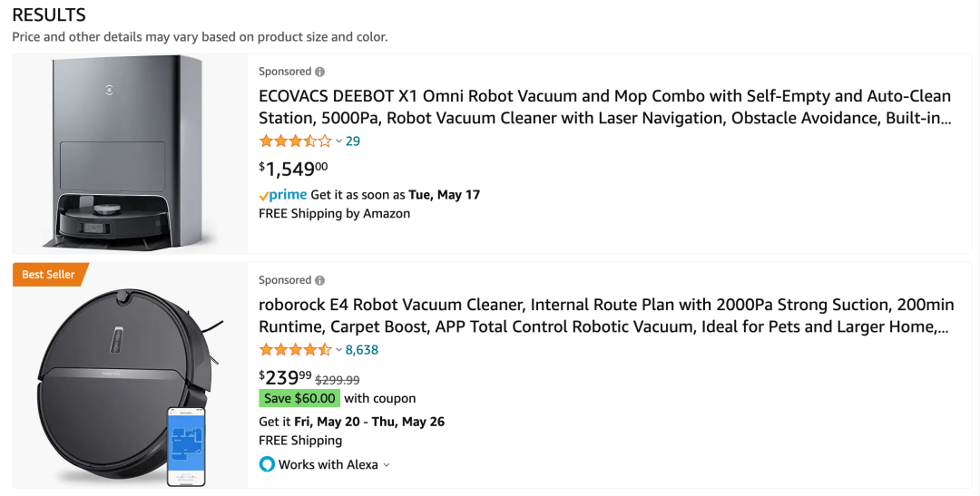The height and width of the screenshot is (496, 980).
Task: Click the Works with Alexa text
Action: point(328,464)
